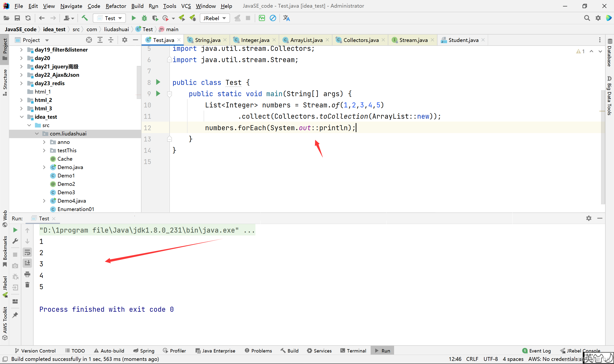
Task: Click UTF-8 encoding in status bar
Action: pos(491,359)
